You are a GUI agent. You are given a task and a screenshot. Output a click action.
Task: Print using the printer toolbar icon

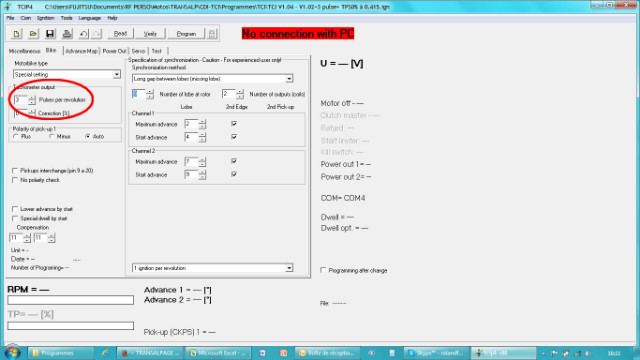coord(67,34)
